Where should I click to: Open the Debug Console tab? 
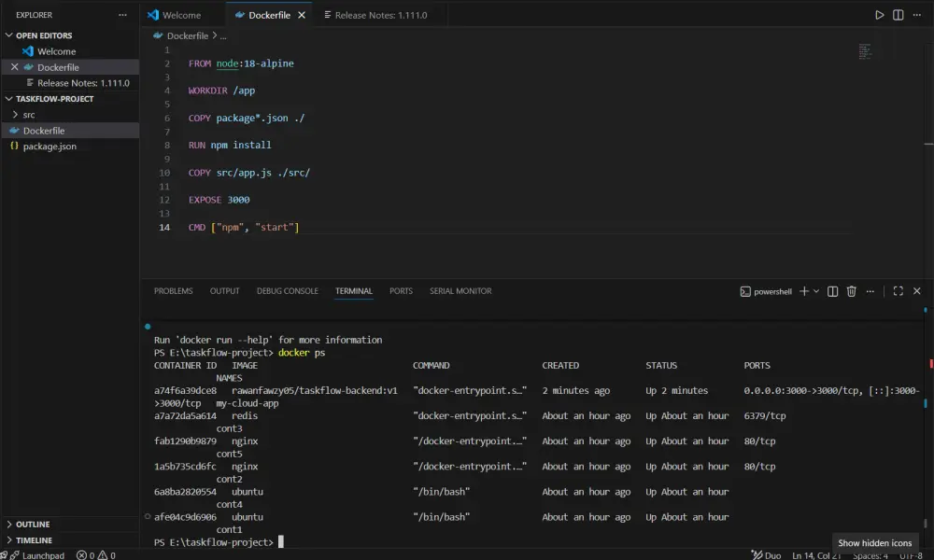click(x=287, y=291)
